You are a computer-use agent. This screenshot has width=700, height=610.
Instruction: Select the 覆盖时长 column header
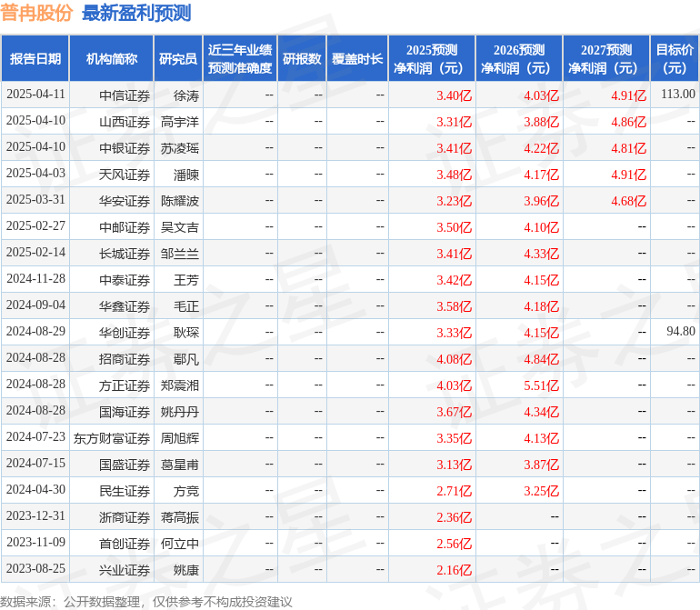(x=357, y=59)
